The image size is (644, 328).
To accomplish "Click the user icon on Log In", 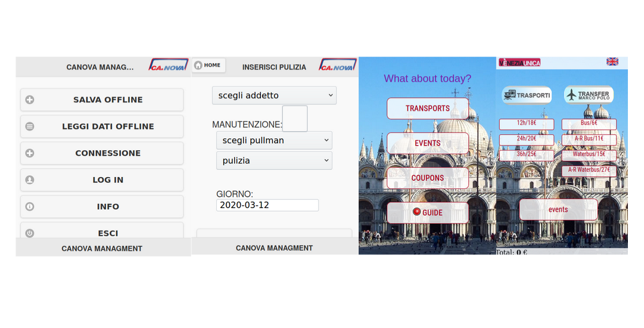I will (30, 180).
